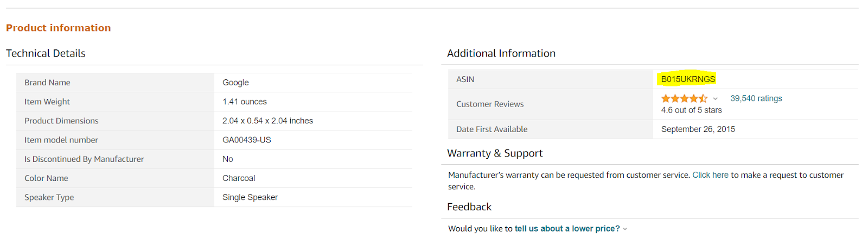
Task: Open 'tell us about a lower price?' link
Action: click(567, 229)
